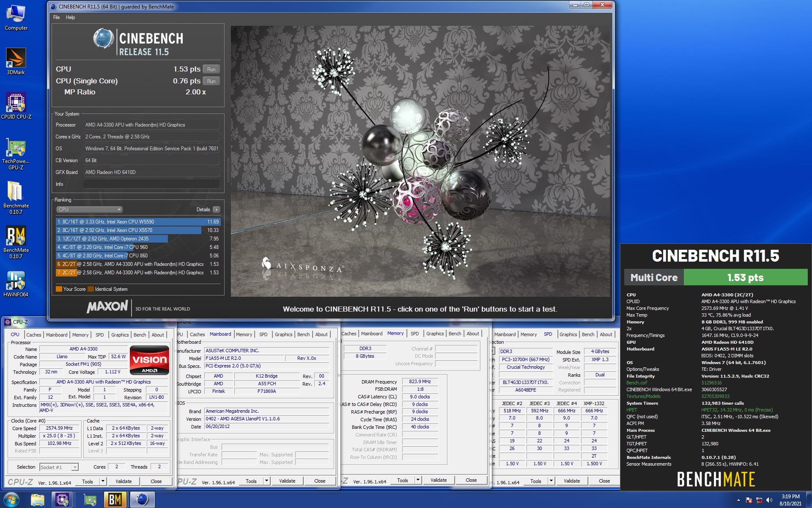Click the volume icon in system tray
This screenshot has height=508, width=812.
[x=769, y=500]
